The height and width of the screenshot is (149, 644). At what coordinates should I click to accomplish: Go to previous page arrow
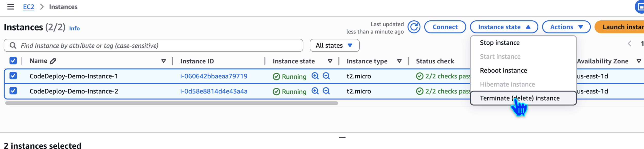630,44
